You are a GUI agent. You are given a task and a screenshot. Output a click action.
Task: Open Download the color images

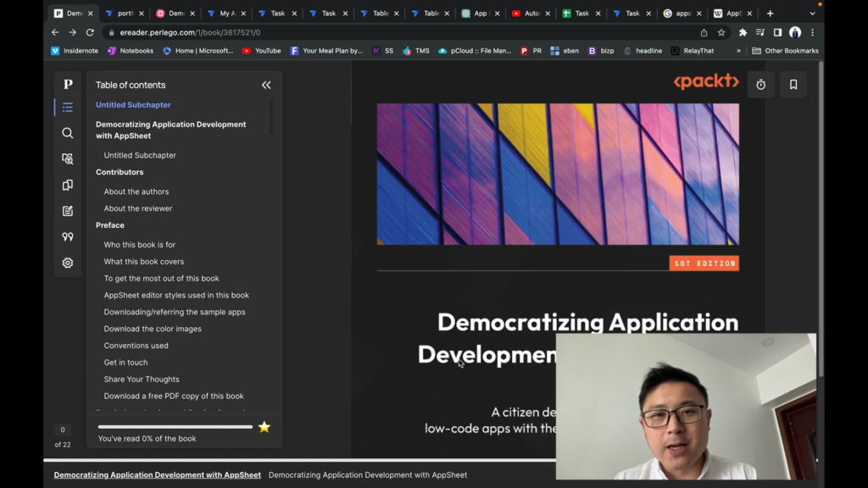coord(153,329)
